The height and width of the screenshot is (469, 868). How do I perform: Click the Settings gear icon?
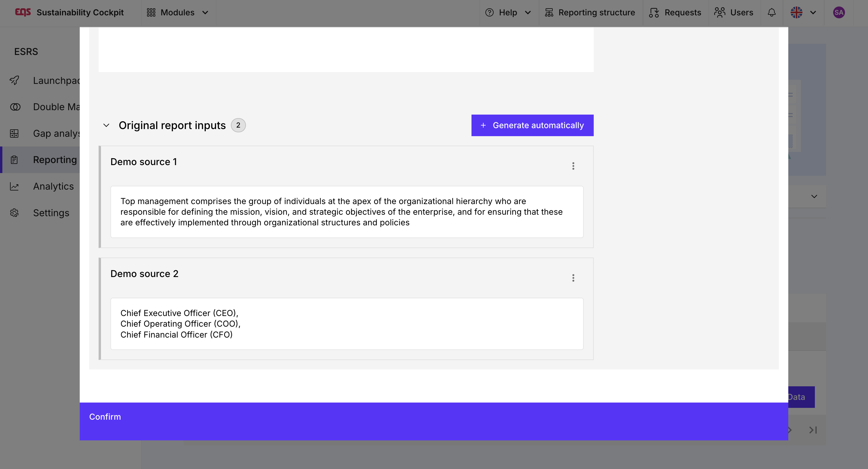[14, 213]
